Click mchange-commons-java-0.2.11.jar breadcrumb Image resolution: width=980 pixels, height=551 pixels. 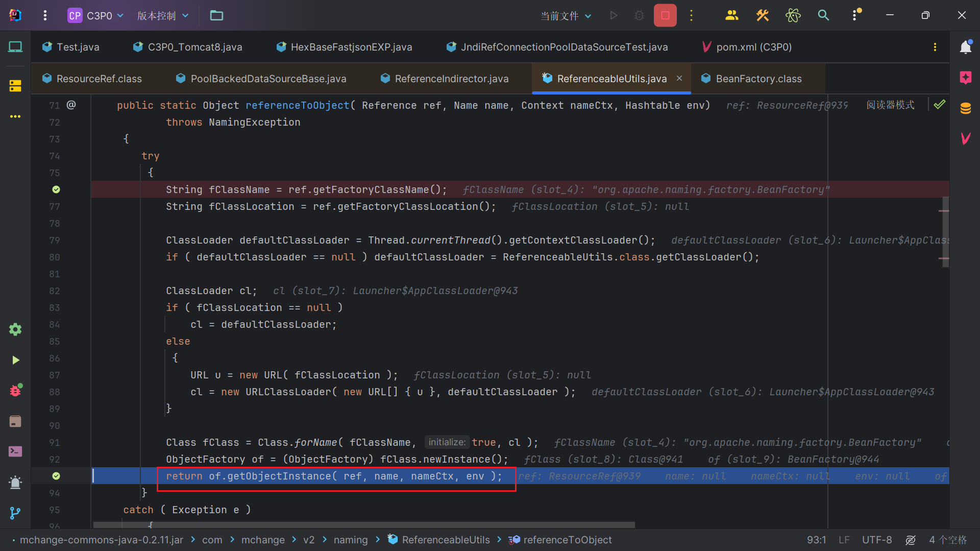click(102, 540)
